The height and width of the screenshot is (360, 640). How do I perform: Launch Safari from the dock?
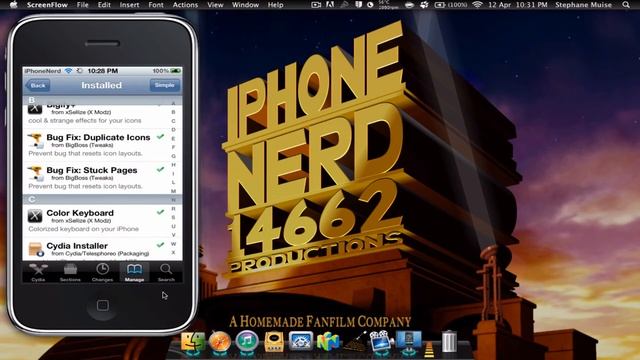coord(220,341)
